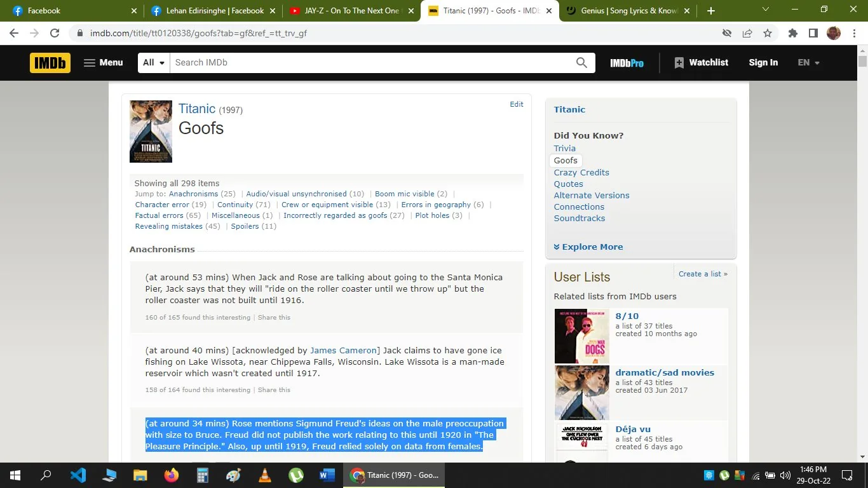This screenshot has height=488, width=868.
Task: Open Firefox from the taskbar
Action: pyautogui.click(x=172, y=475)
